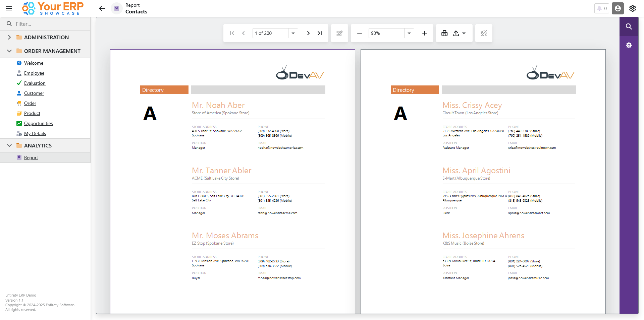Open the notifications bell
The image size is (644, 320).
tap(602, 8)
